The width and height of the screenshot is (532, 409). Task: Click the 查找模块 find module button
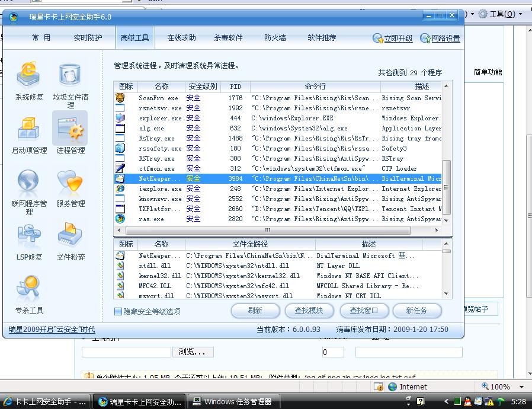(309, 311)
